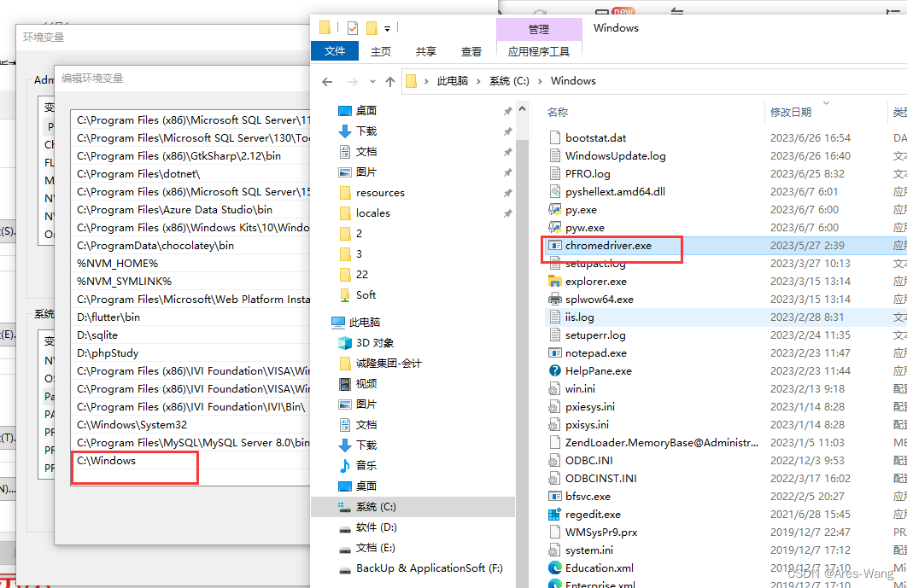Open the blue 文件 menu
Viewport: 907px width, 588px height.
point(334,51)
